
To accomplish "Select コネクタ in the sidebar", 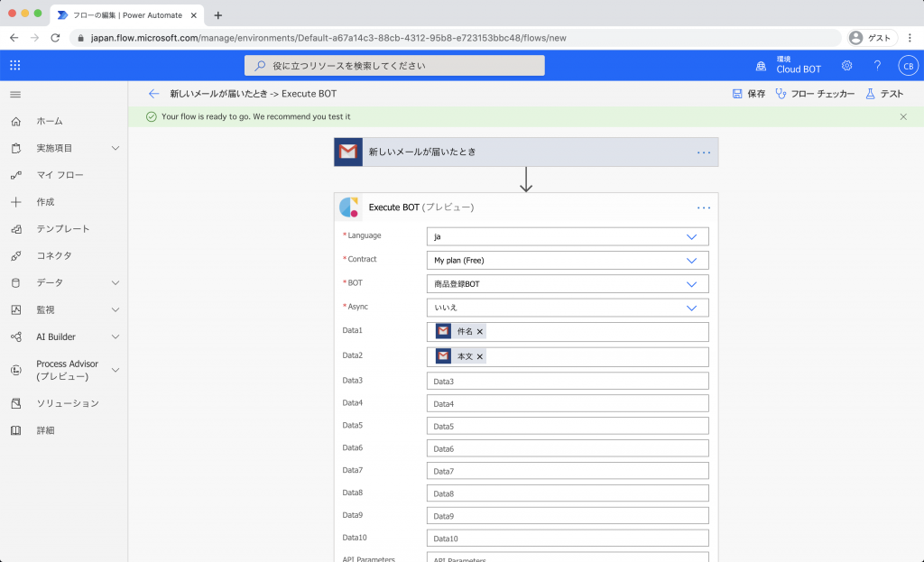I will pos(54,255).
